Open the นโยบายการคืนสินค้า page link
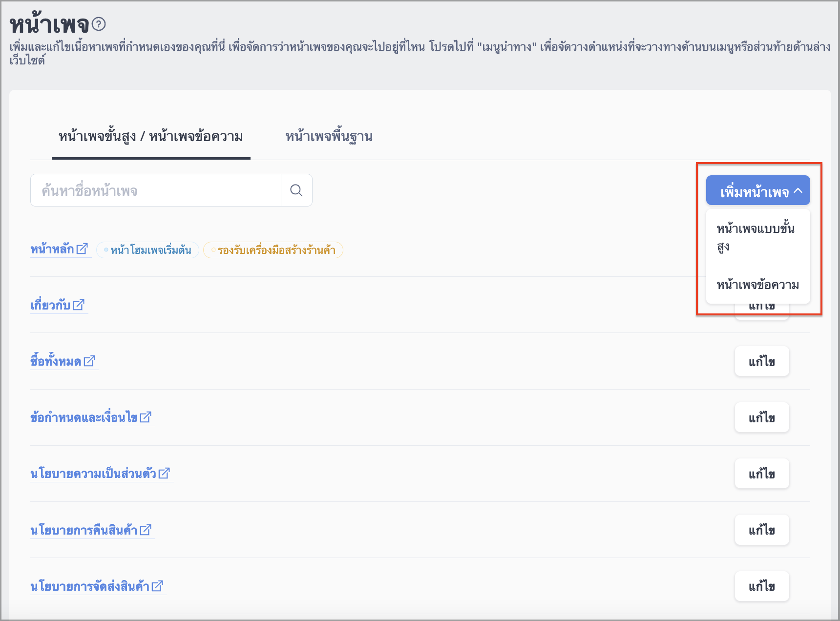The image size is (840, 621). click(84, 530)
